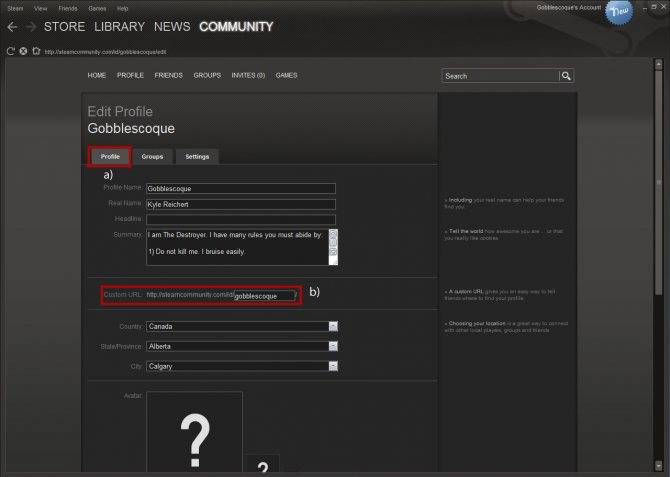The width and height of the screenshot is (670, 477).
Task: Stop page loading with the X icon
Action: (x=23, y=51)
